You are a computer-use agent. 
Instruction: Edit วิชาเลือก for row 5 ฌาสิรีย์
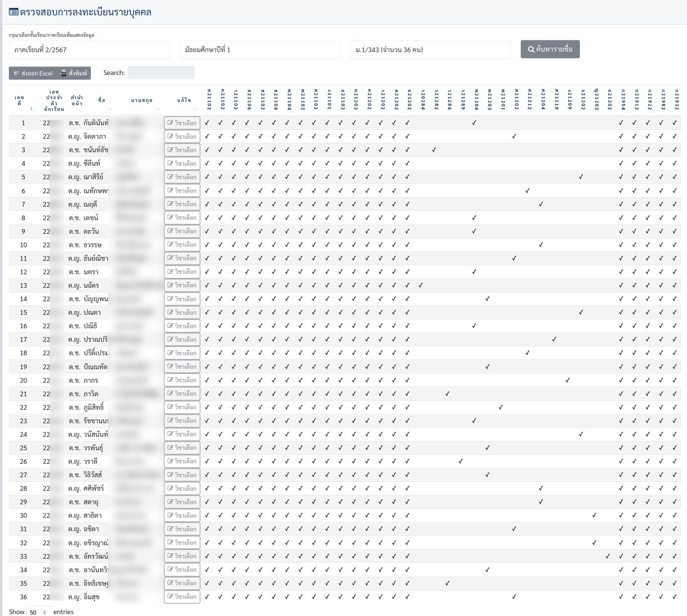(182, 177)
